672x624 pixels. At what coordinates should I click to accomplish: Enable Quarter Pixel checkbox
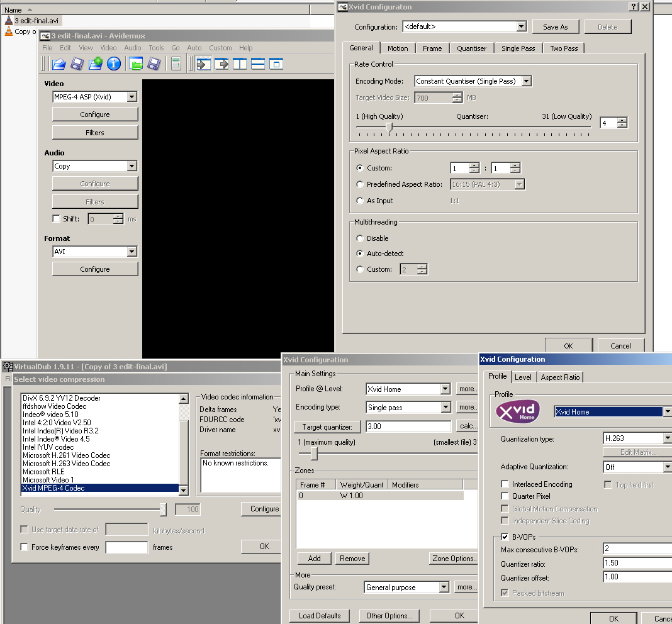click(x=505, y=496)
